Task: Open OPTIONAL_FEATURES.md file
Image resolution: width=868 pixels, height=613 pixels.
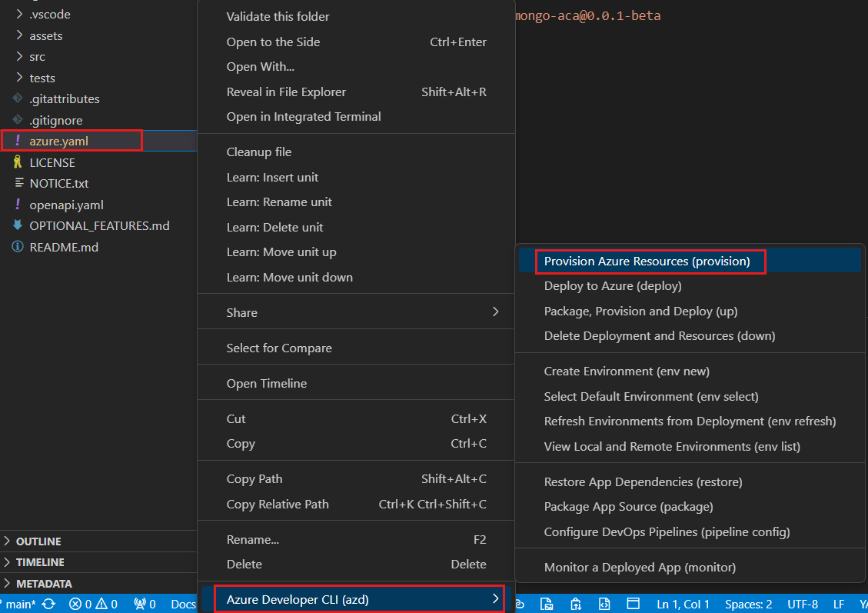Action: pyautogui.click(x=98, y=226)
